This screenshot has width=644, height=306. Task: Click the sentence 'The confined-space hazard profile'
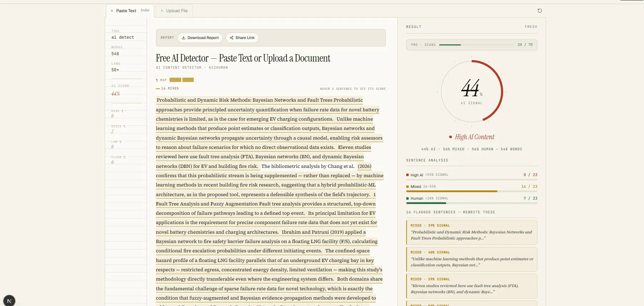269,265
